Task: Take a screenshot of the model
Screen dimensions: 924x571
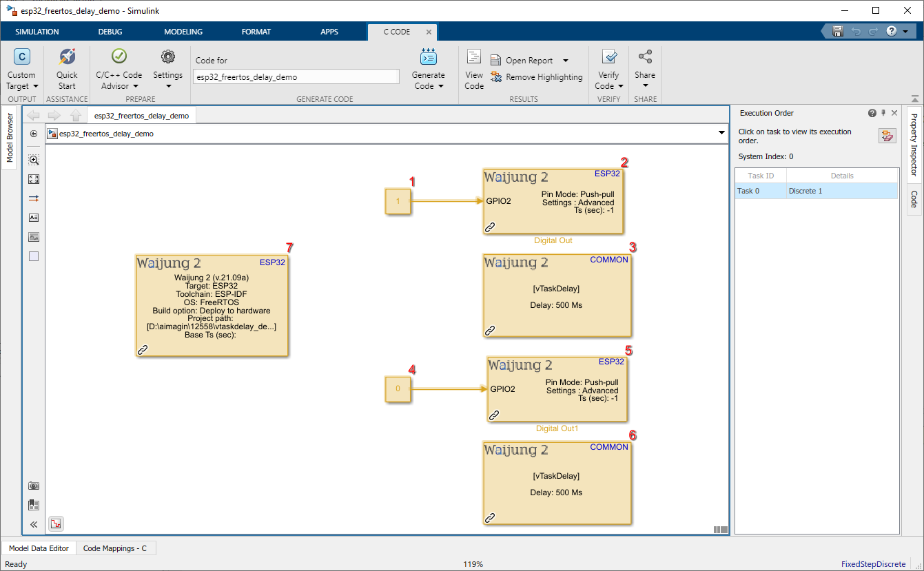Action: click(x=34, y=486)
